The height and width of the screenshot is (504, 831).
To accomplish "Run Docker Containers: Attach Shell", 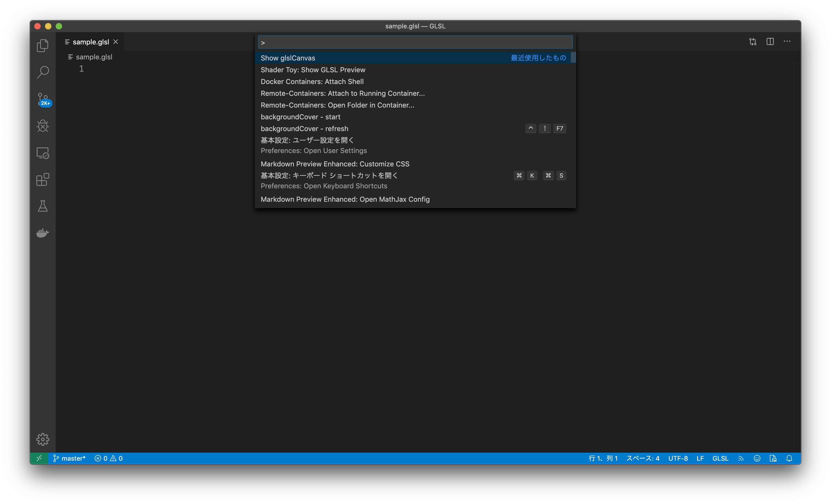I will click(415, 82).
